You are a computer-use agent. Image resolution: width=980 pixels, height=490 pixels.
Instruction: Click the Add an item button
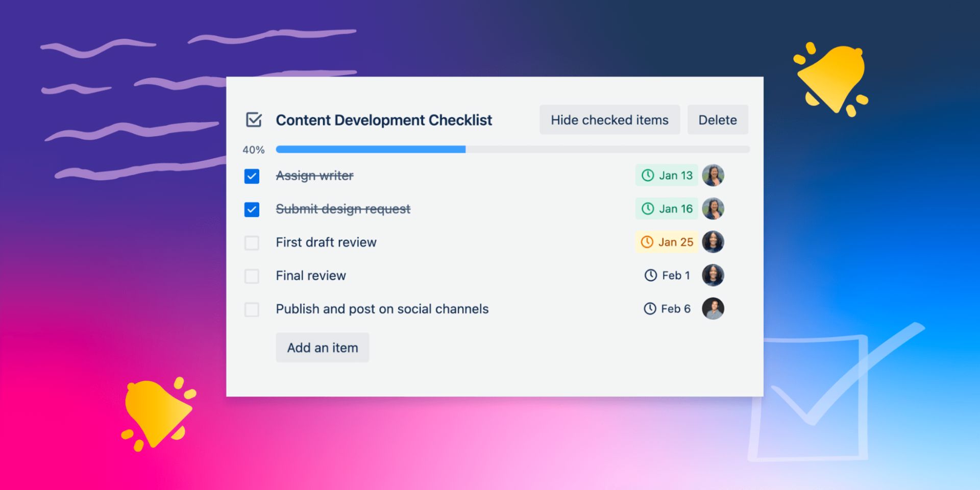[323, 348]
